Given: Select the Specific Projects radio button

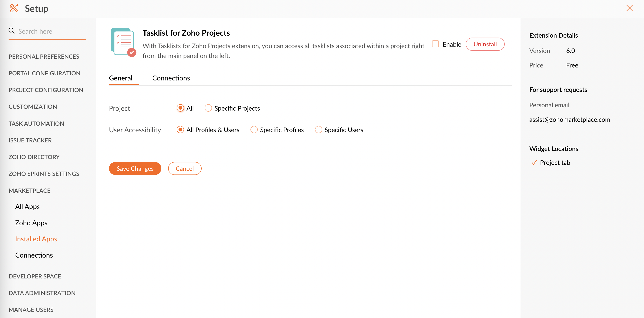Looking at the screenshot, I should click(x=208, y=108).
